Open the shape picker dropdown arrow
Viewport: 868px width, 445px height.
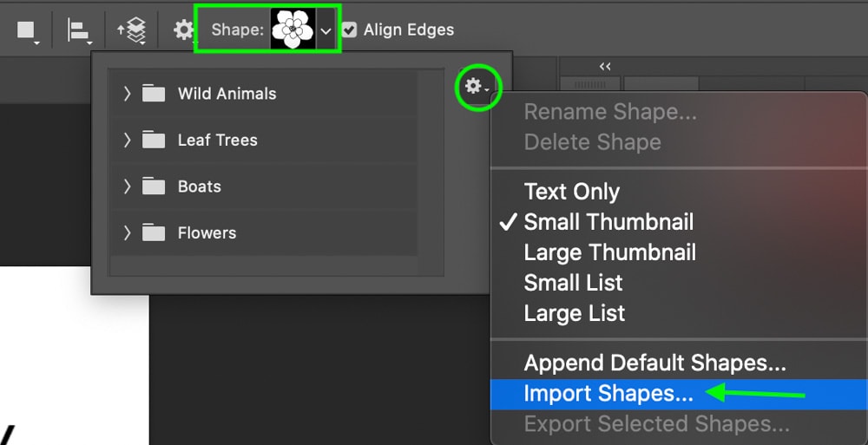326,30
